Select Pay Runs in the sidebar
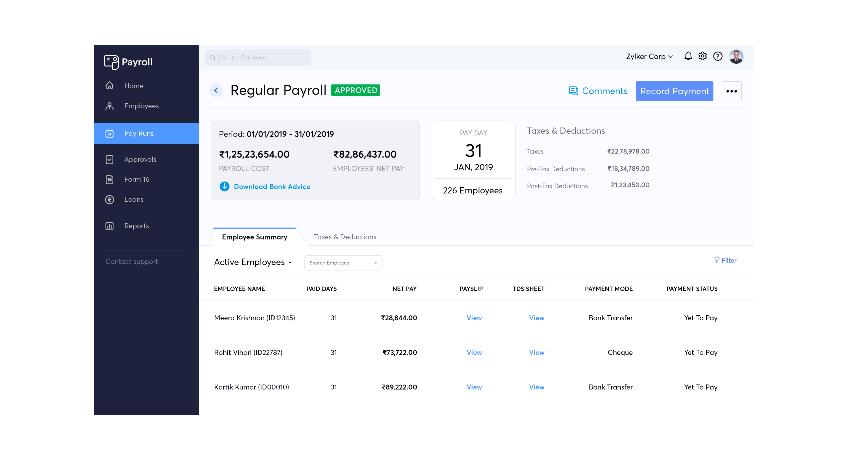 [x=146, y=133]
